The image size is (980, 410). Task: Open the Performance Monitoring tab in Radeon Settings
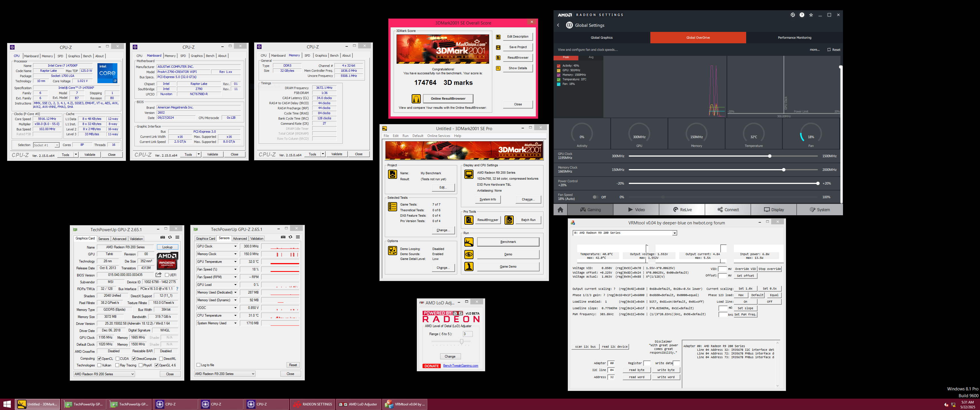click(794, 38)
